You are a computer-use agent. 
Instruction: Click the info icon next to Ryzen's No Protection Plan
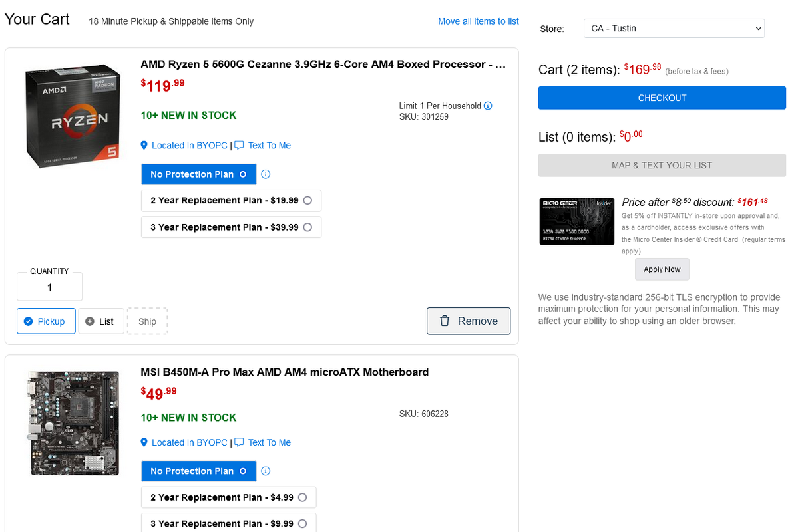pos(266,174)
